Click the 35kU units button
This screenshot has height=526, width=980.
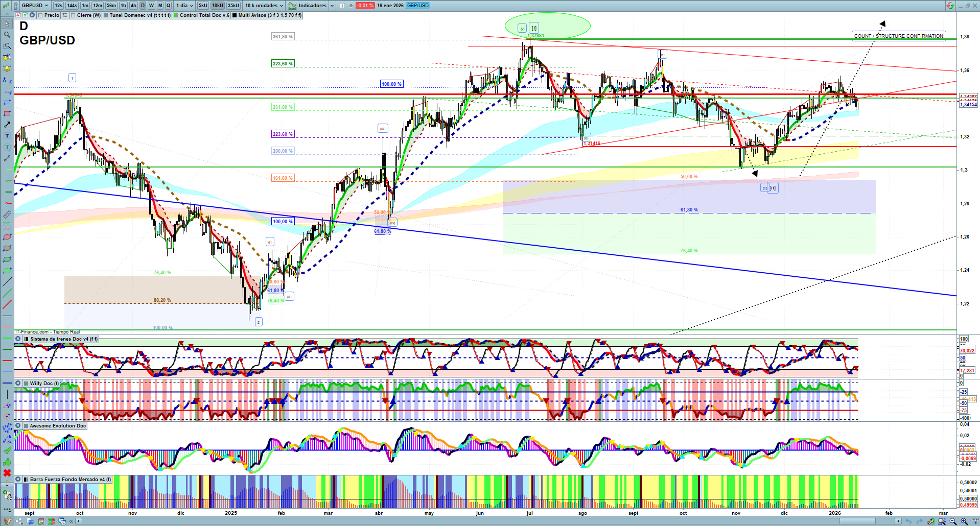(233, 6)
